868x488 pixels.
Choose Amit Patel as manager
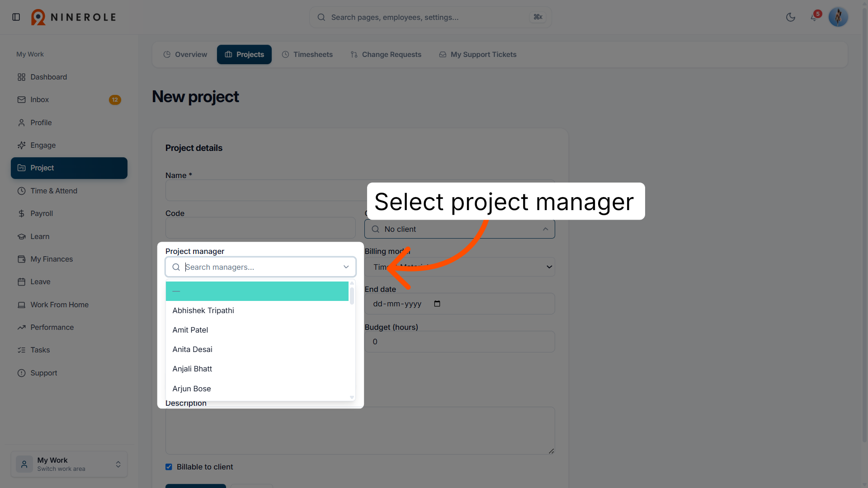click(257, 330)
